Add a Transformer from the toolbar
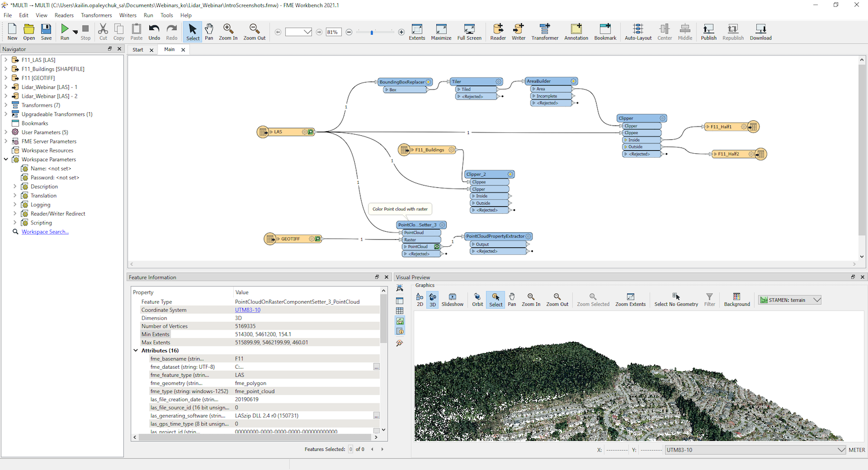868x470 pixels. (544, 32)
